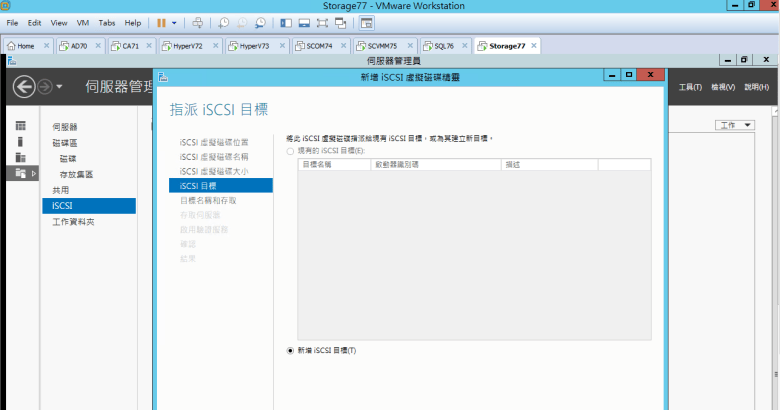The image size is (780, 410).
Task: Click Server Manager back arrow button
Action: (x=24, y=87)
